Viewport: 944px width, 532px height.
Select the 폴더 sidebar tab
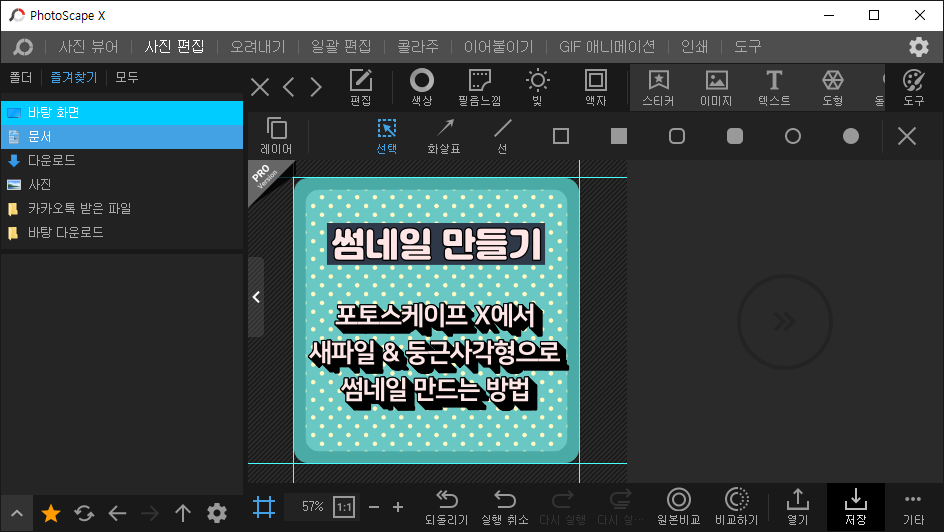pyautogui.click(x=20, y=77)
